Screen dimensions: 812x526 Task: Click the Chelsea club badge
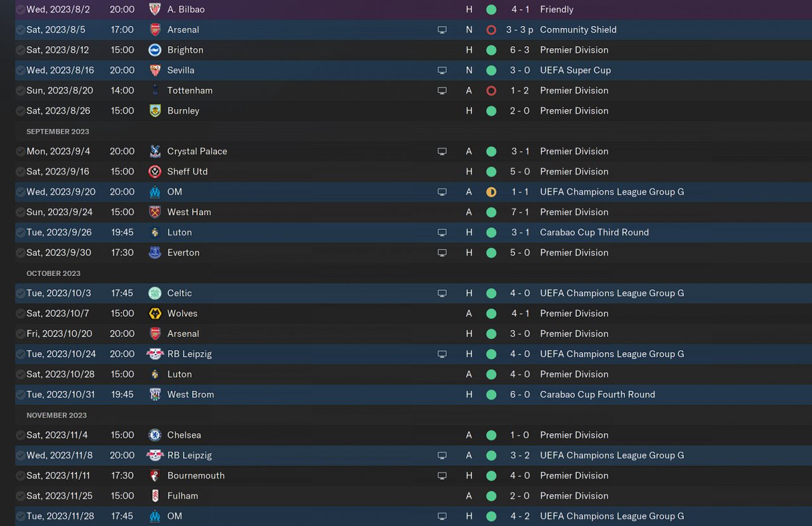tap(155, 435)
